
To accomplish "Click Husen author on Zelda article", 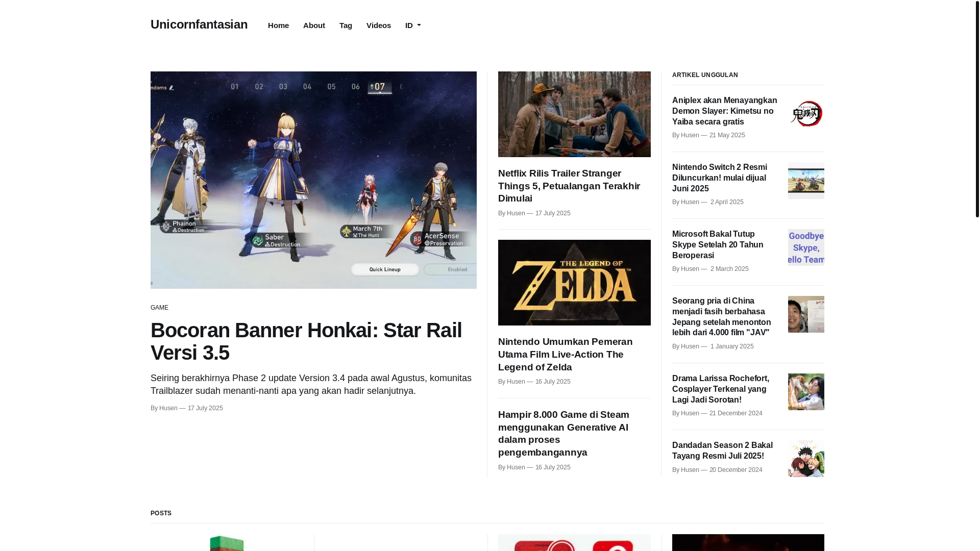I will click(x=516, y=382).
